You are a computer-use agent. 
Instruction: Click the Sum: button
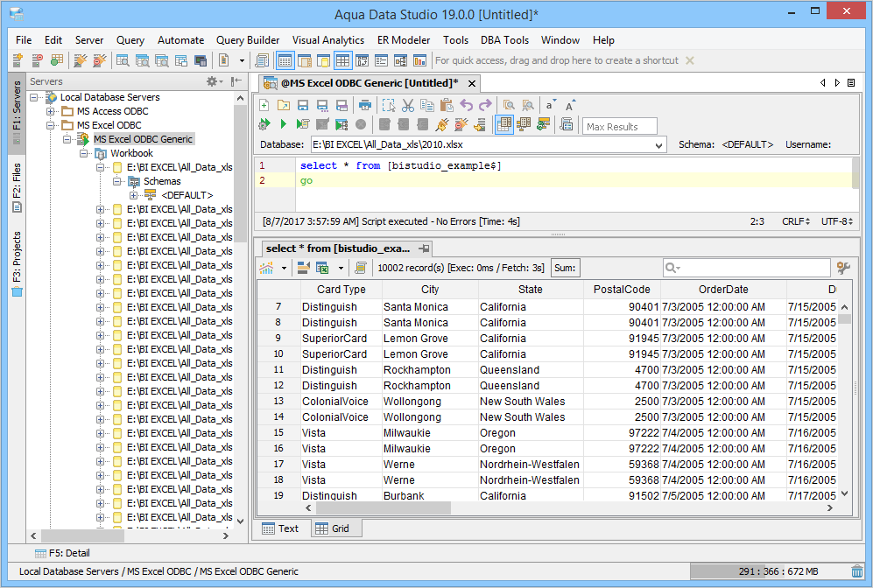pos(565,268)
